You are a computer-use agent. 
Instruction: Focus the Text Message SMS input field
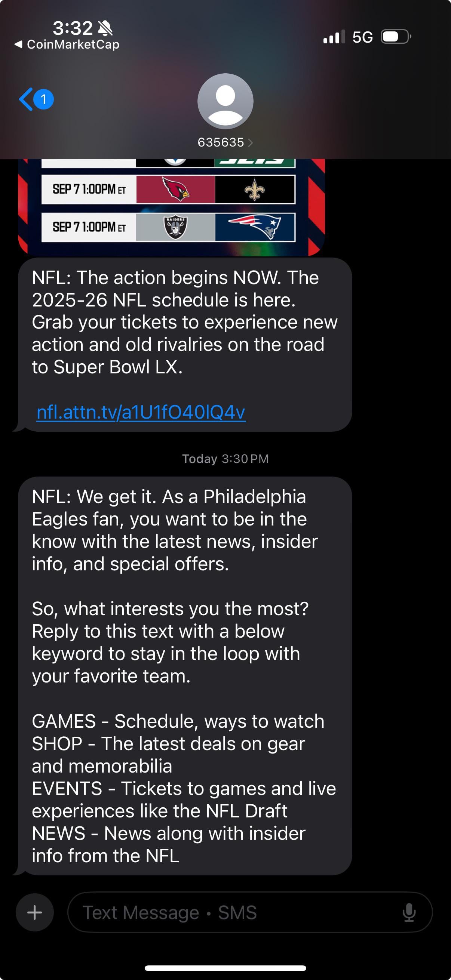pyautogui.click(x=236, y=912)
